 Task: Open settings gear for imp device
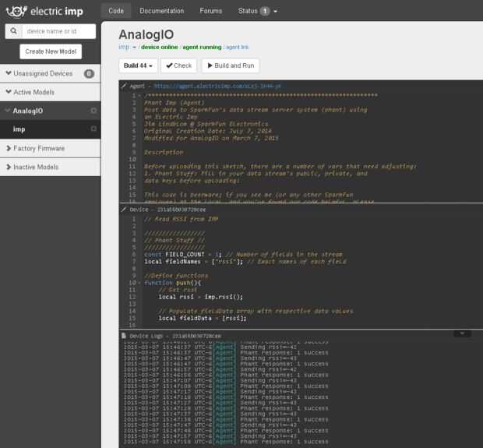point(93,129)
